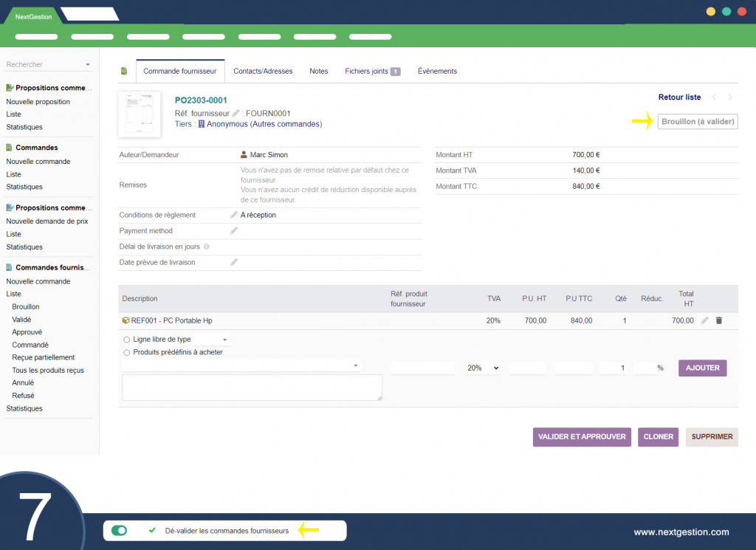Select Produits prédéfinis à acheter radio

(127, 352)
